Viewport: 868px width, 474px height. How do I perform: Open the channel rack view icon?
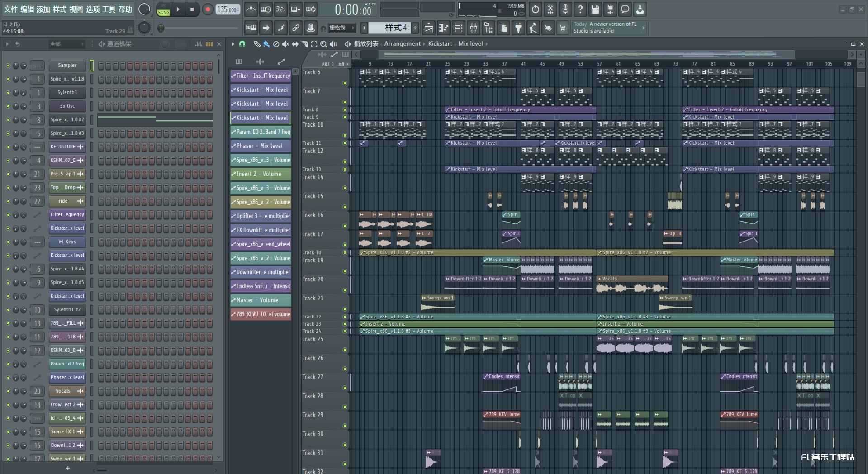(x=459, y=28)
